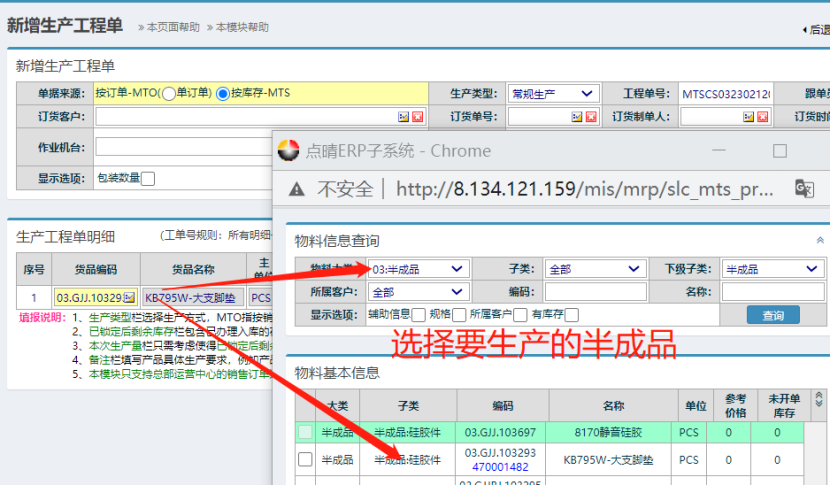Click the 名称 column header in popup table

point(614,406)
